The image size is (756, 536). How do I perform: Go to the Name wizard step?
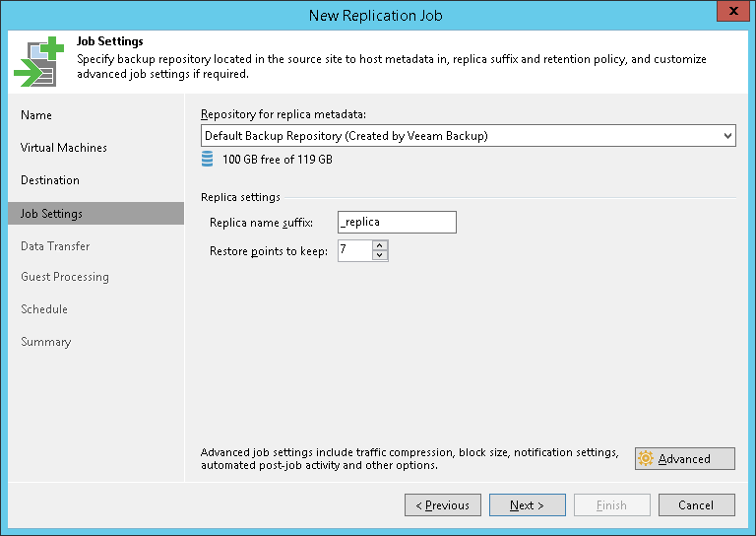pos(36,115)
